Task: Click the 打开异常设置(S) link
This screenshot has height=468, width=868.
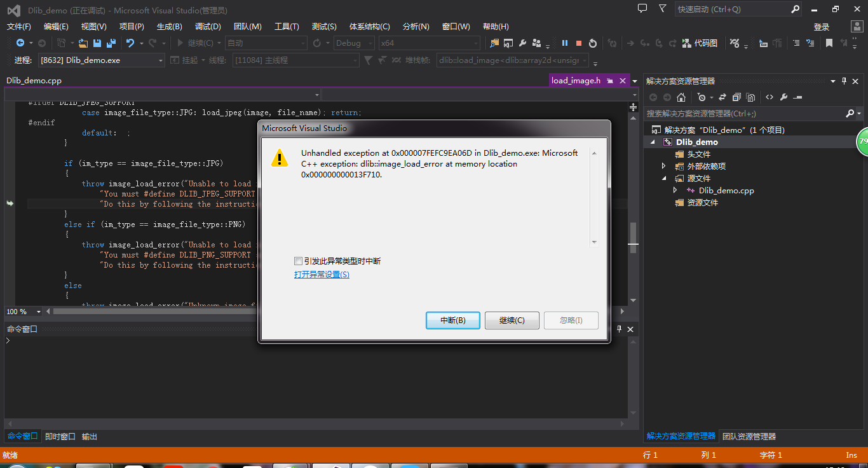Action: [x=322, y=275]
